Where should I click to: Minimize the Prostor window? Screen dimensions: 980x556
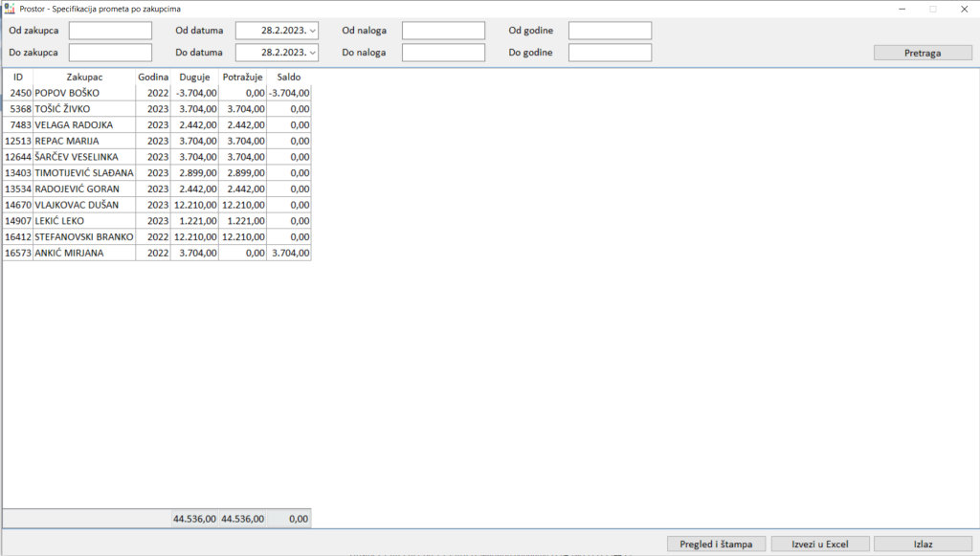902,9
